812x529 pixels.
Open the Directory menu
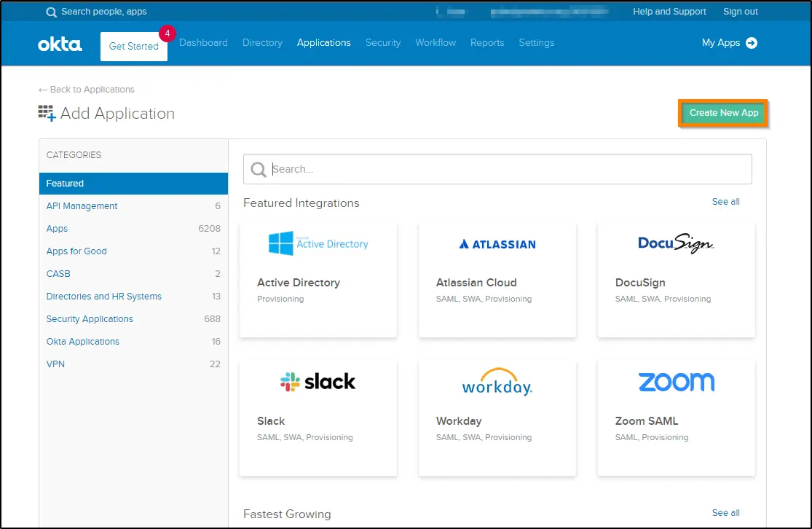(263, 42)
